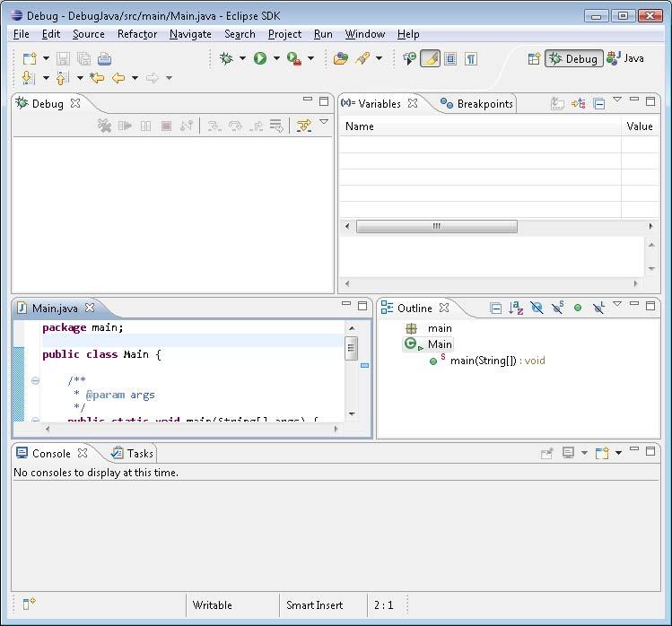The width and height of the screenshot is (672, 626).
Task: Click the green Run button
Action: coord(259,58)
